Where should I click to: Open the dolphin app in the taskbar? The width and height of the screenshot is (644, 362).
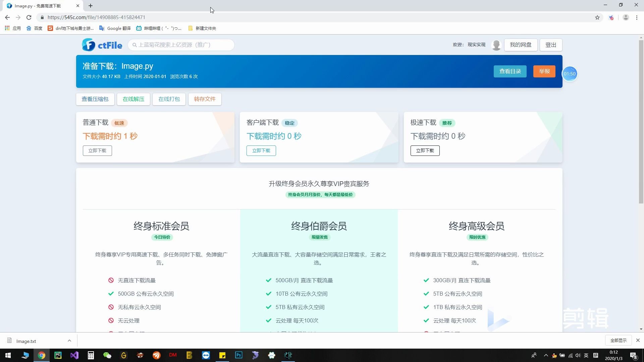(255, 355)
